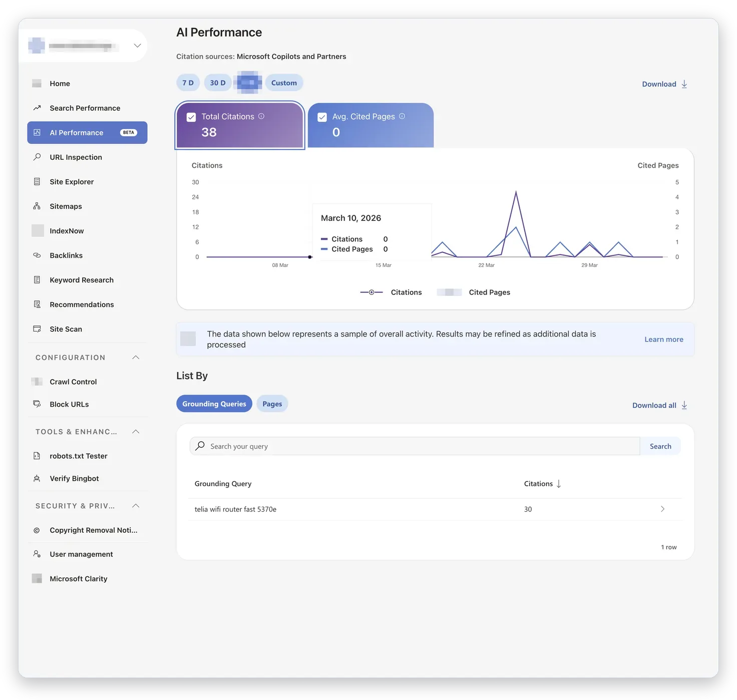Collapse the Configuration section
This screenshot has width=737, height=700.
click(136, 357)
